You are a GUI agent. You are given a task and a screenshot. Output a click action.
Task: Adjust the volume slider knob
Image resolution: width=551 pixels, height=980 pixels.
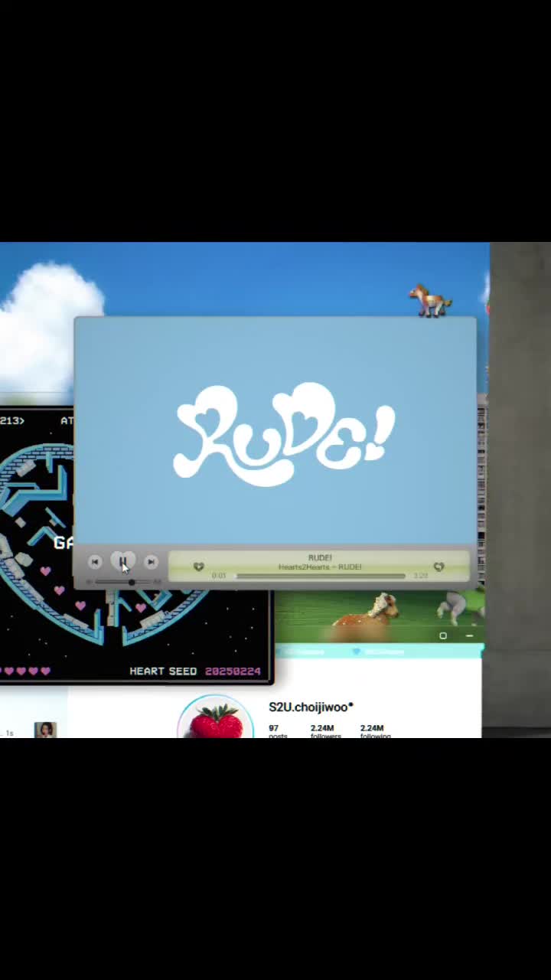pos(132,582)
